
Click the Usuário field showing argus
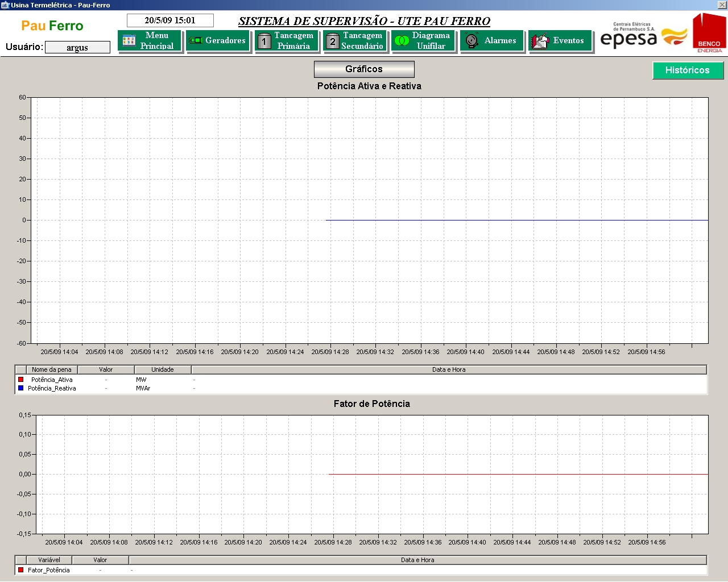77,47
